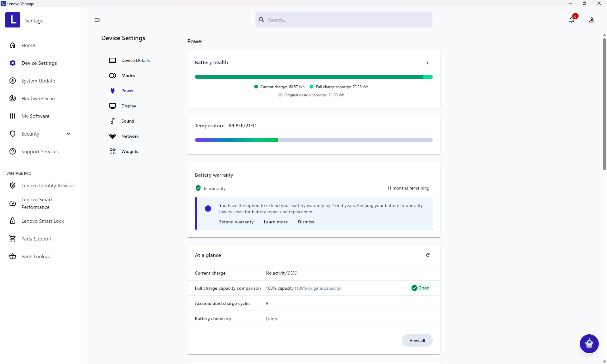Click the warranty info circle icon
607x364 pixels.
tap(208, 209)
